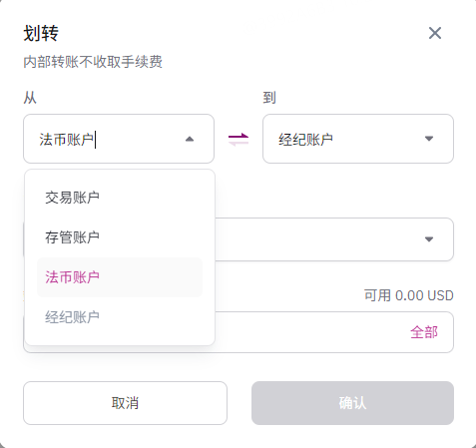Click the 全部 link for full amount
The width and height of the screenshot is (476, 448).
424,332
